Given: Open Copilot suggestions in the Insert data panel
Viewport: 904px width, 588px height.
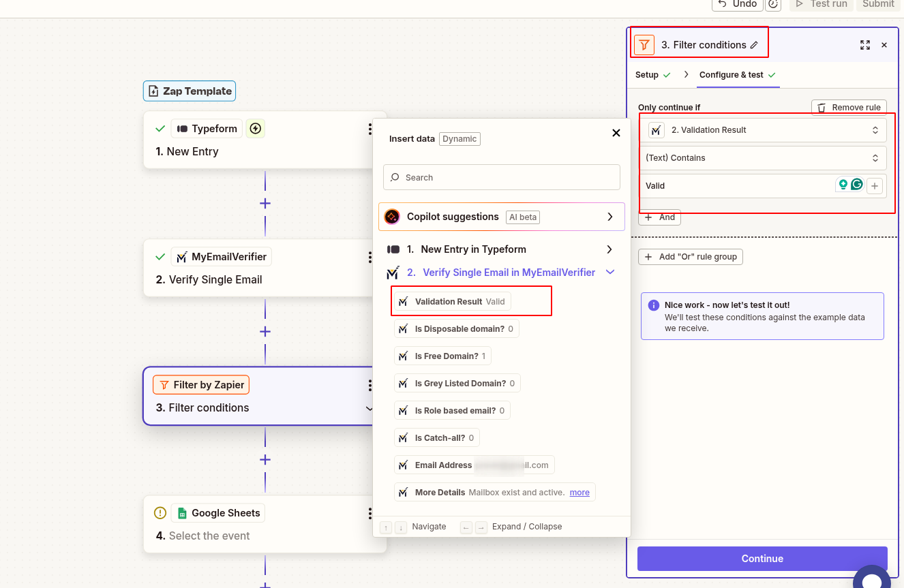Looking at the screenshot, I should click(502, 217).
